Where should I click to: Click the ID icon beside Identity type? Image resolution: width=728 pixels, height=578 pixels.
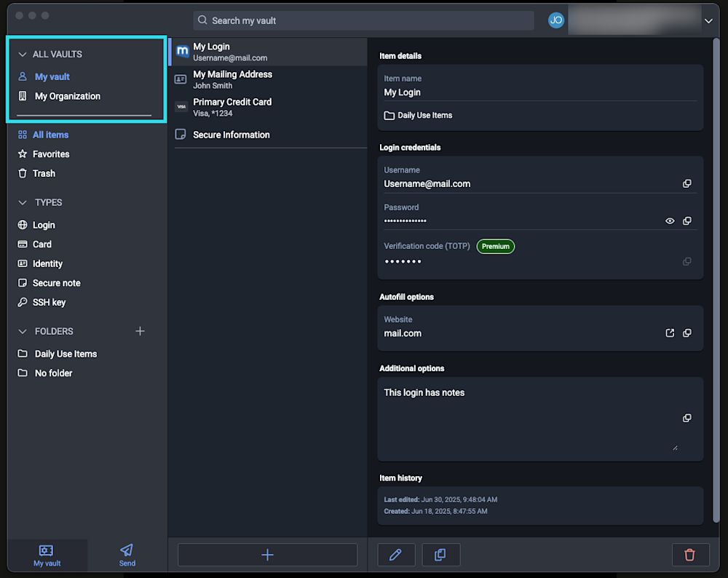coord(23,264)
